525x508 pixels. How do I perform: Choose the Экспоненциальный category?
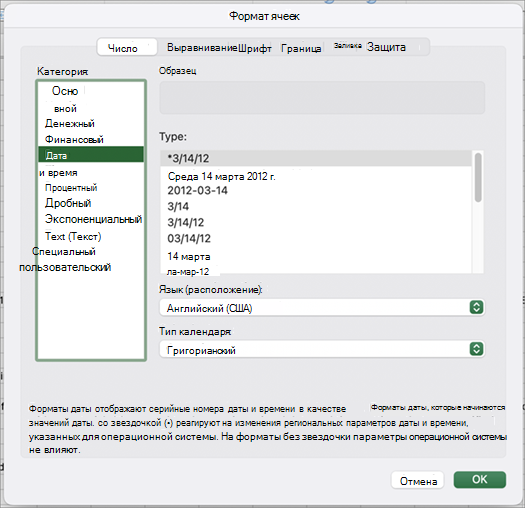[91, 219]
